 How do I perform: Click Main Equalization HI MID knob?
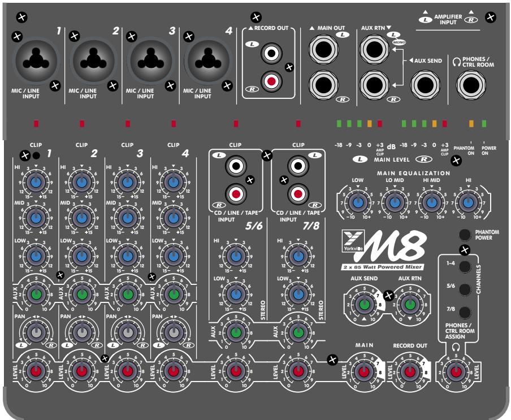[431, 202]
